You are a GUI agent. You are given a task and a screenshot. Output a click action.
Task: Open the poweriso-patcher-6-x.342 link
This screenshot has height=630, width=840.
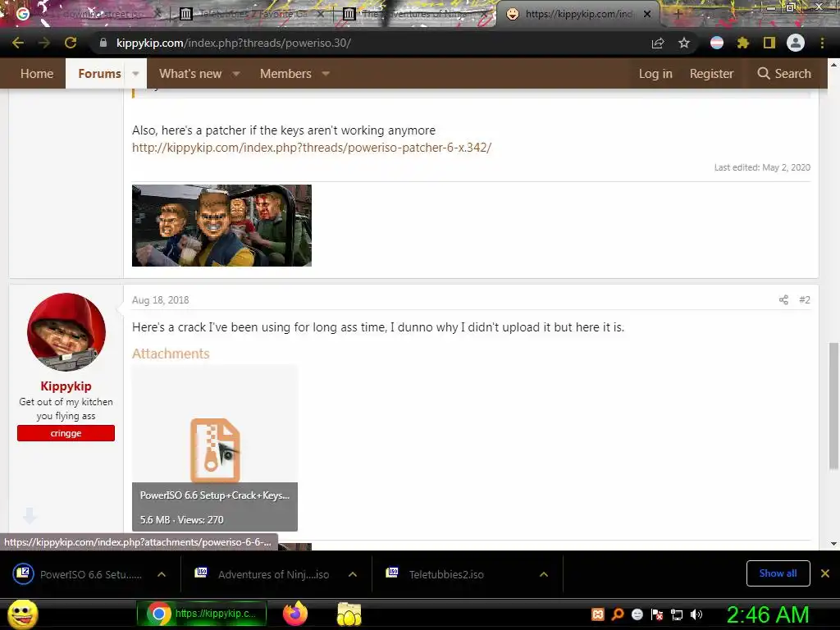click(x=312, y=148)
